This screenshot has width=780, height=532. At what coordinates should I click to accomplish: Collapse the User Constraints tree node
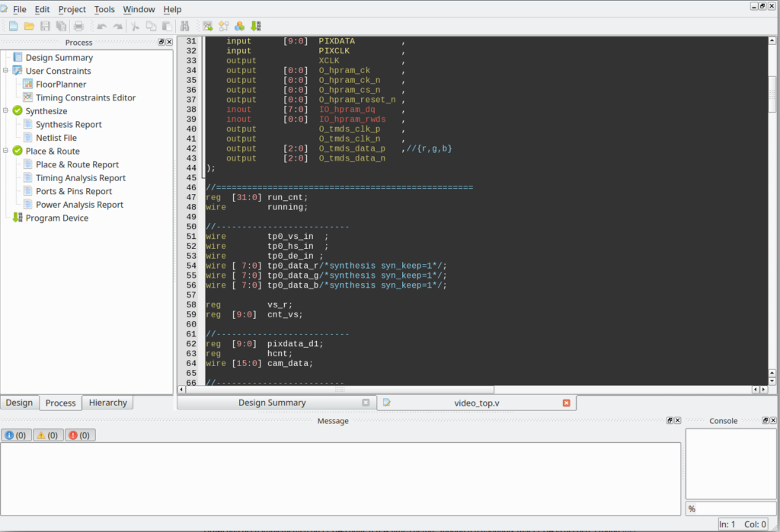point(5,71)
